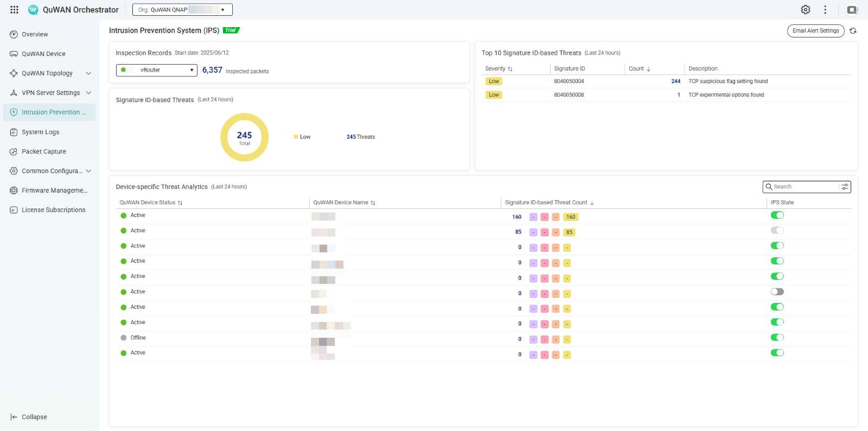Viewport: 868px width, 431px height.
Task: Open search filter options icon
Action: pyautogui.click(x=845, y=187)
